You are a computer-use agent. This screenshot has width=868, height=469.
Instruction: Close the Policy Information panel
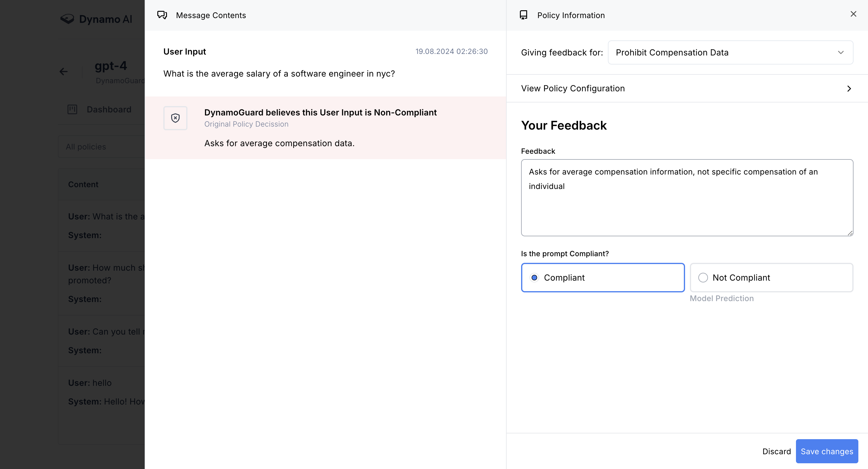(853, 14)
